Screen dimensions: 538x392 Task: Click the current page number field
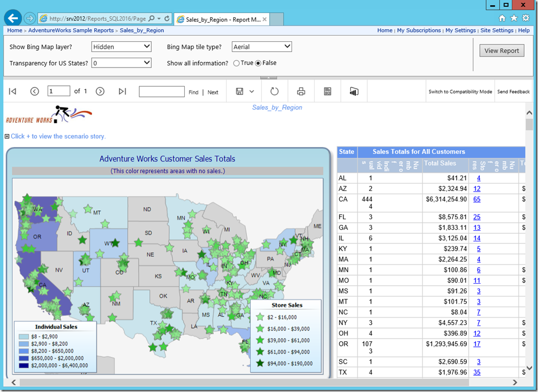(x=59, y=91)
